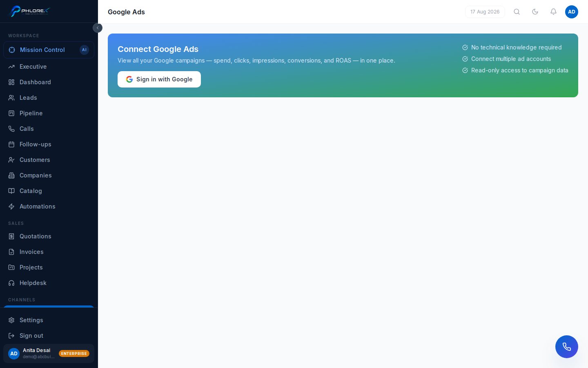The width and height of the screenshot is (588, 368).
Task: Click the Follow-ups calendar icon
Action: click(11, 144)
